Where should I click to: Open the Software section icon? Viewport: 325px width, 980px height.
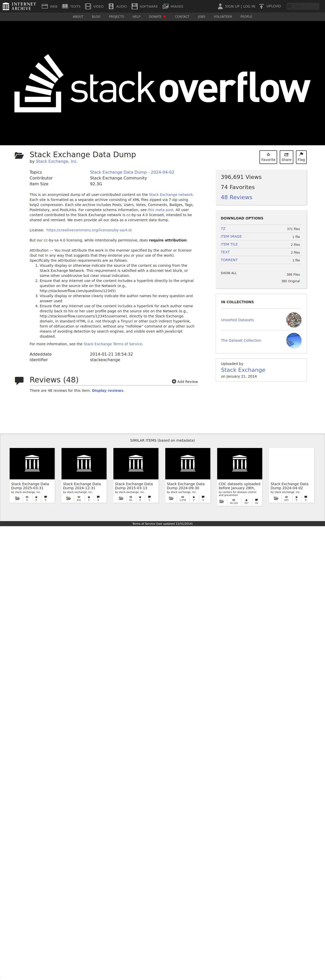pyautogui.click(x=134, y=6)
